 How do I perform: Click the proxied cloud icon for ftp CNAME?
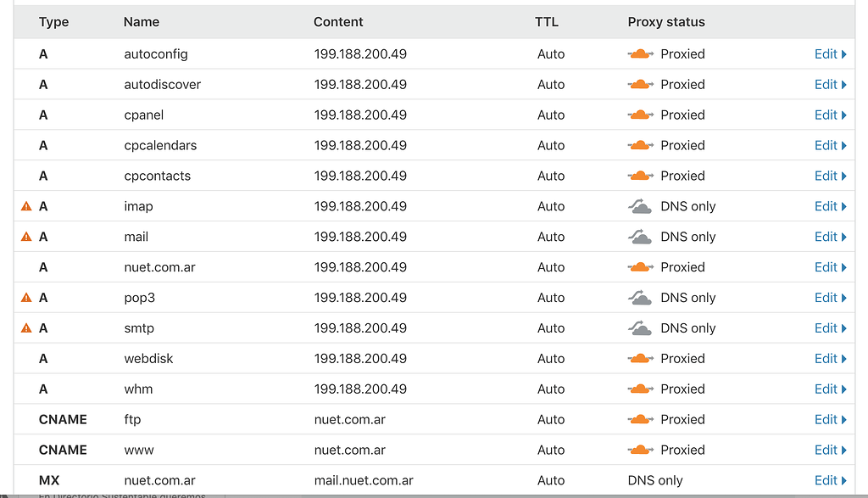640,419
